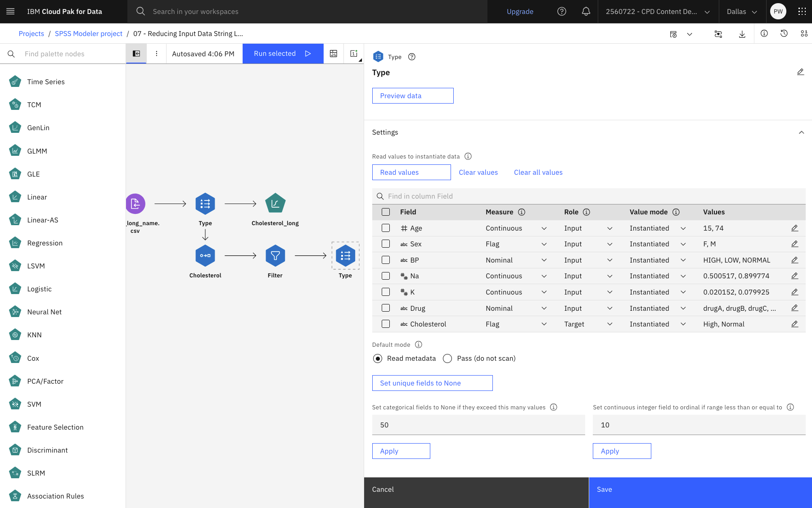
Task: Edit the Type node title with pencil
Action: (x=800, y=72)
